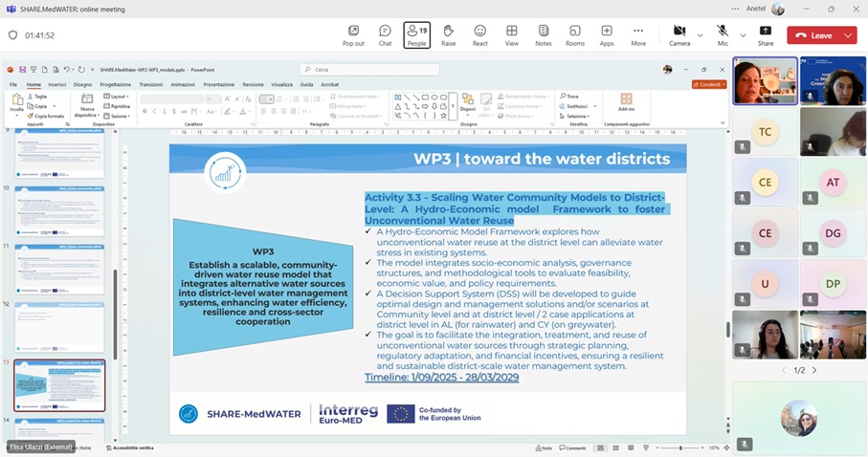Expand the camera options dropdown arrow
The width and height of the screenshot is (868, 457).
pyautogui.click(x=700, y=35)
